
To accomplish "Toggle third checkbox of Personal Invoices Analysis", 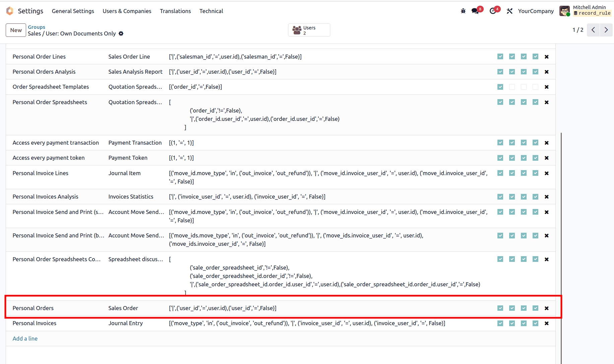I will tap(524, 197).
